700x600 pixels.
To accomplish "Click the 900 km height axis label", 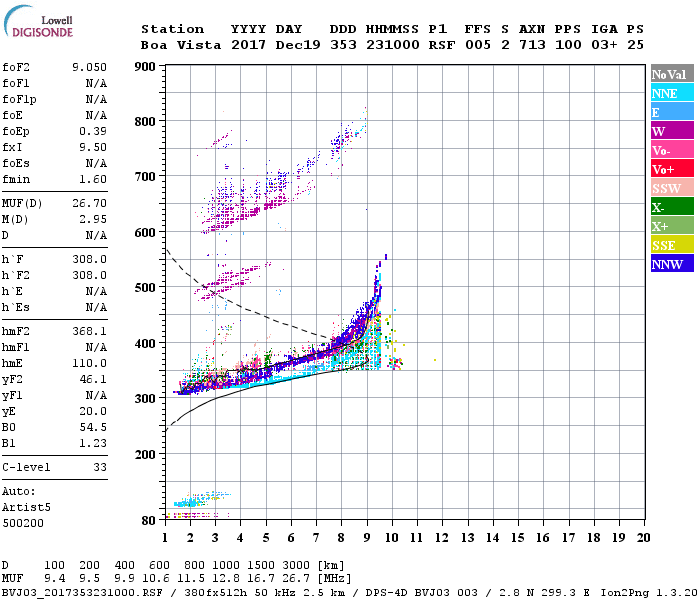I will 145,67.
